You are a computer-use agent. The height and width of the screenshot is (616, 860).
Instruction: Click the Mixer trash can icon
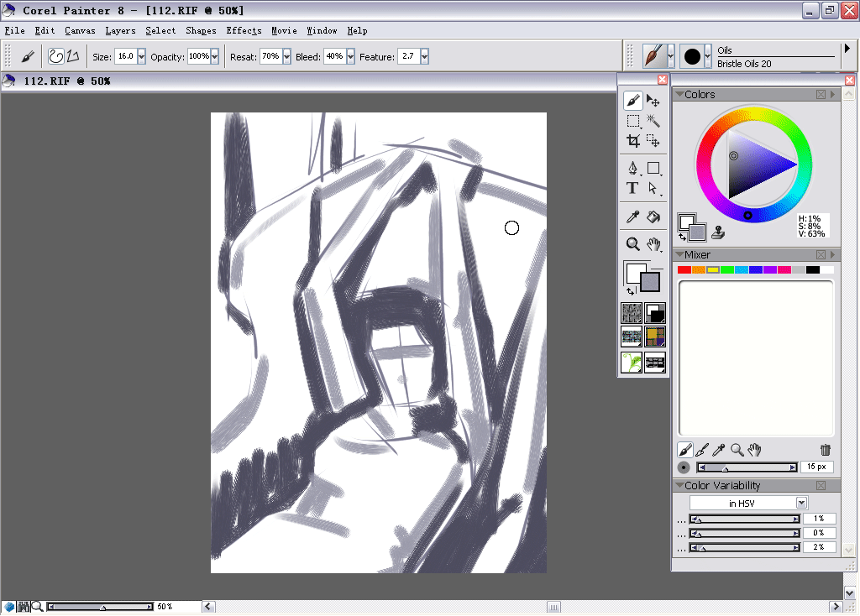pos(825,450)
